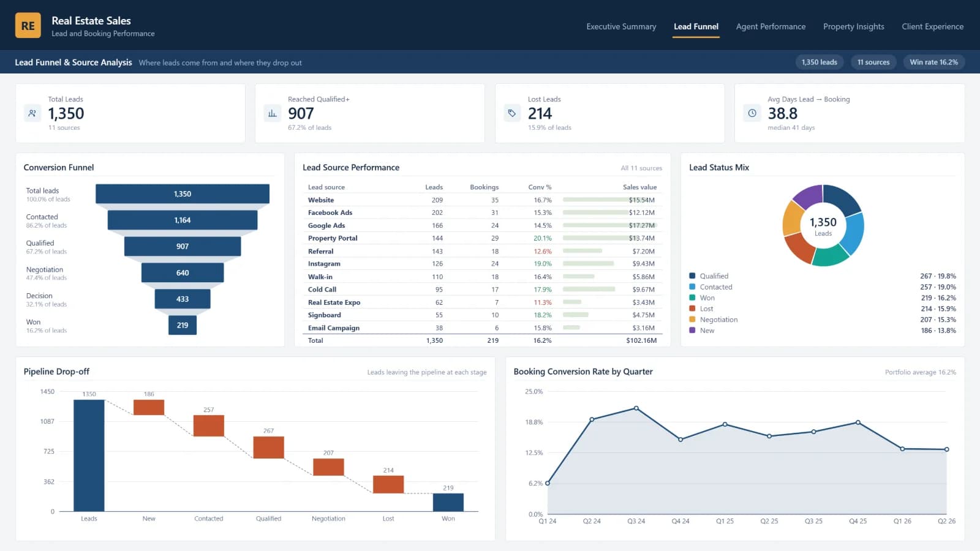Click the Lost 214 waterfall bar
Screen dimensions: 980x551
(x=388, y=484)
